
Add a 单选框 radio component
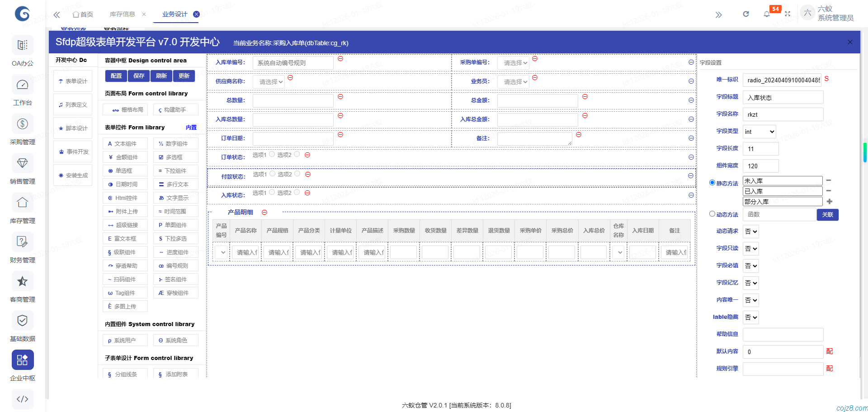[x=125, y=170]
